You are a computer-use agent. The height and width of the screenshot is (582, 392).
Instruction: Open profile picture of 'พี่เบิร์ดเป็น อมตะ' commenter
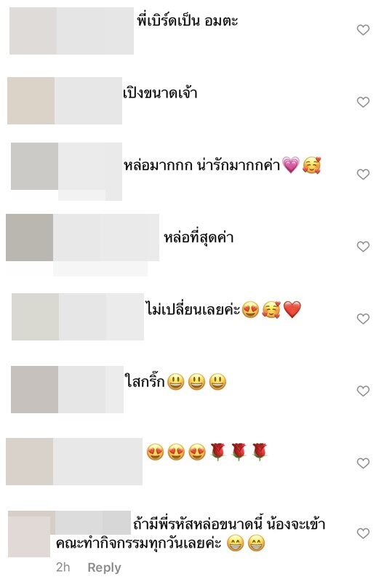(33, 31)
